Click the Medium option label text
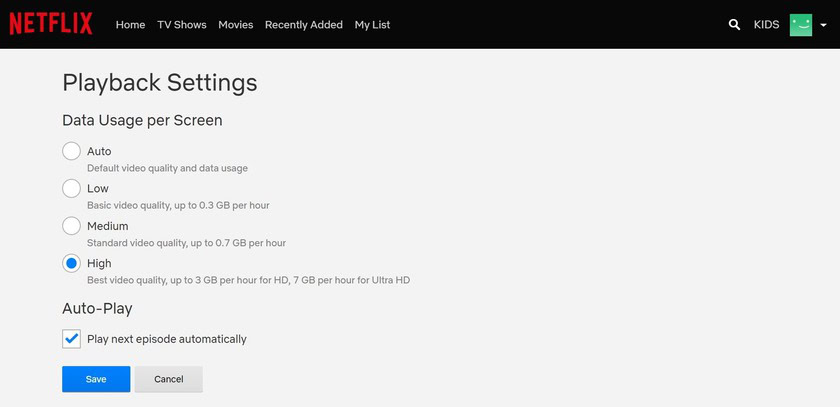Image resolution: width=840 pixels, height=407 pixels. [x=107, y=226]
